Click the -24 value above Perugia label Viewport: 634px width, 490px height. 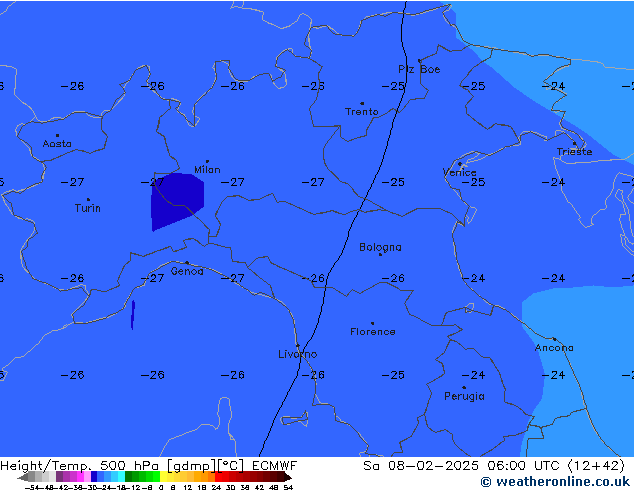(473, 375)
